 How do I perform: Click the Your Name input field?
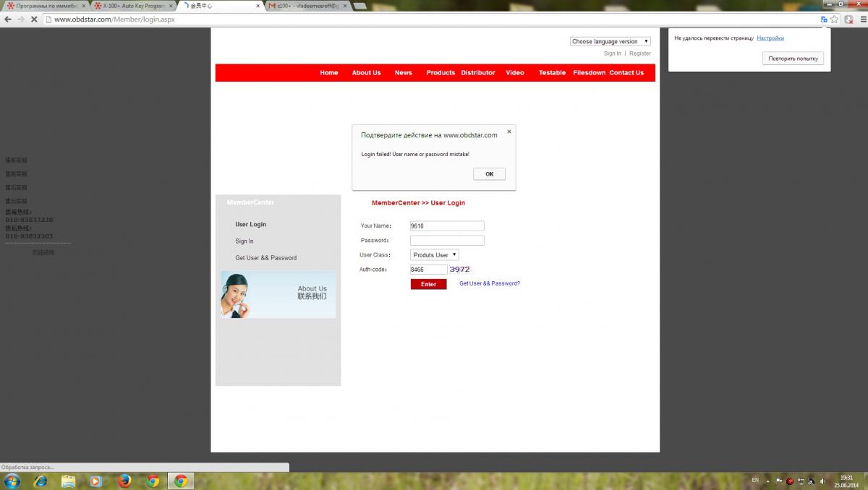pyautogui.click(x=447, y=226)
